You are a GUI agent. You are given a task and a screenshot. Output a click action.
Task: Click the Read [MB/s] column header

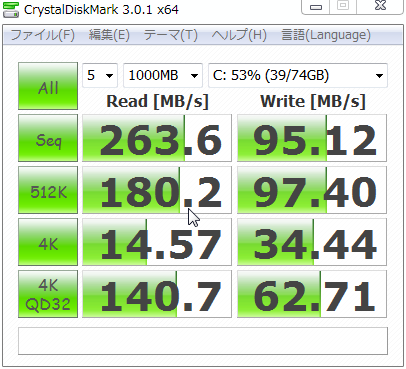157,101
